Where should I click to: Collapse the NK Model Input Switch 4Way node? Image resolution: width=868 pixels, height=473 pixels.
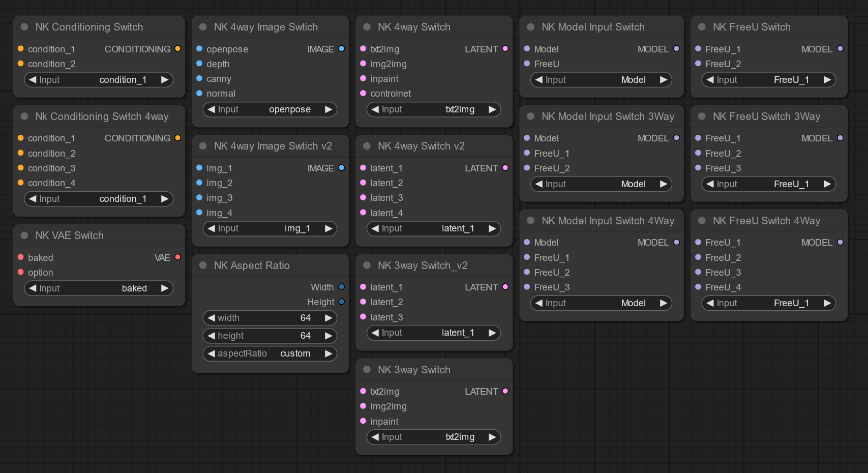530,221
